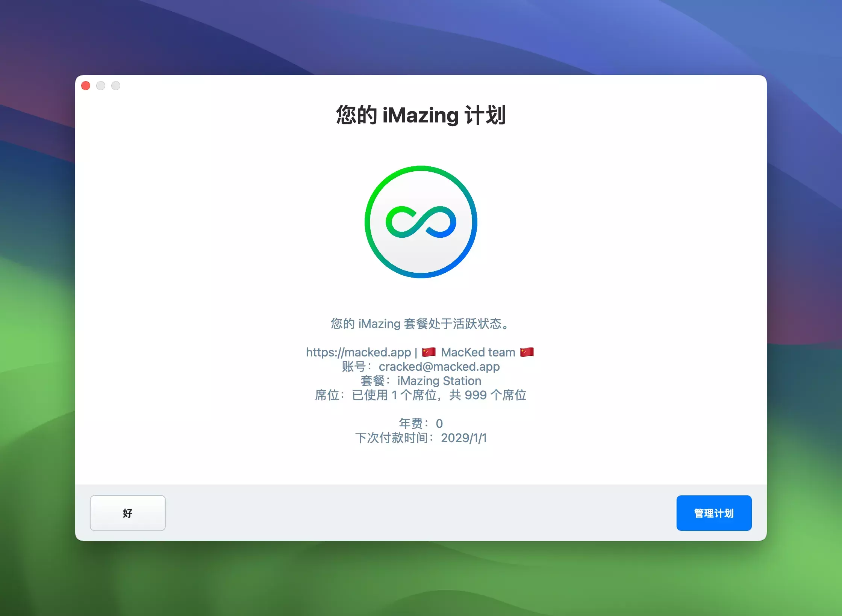Click the cracked@macked.app account email
Viewport: 842px width, 616px height.
click(x=439, y=367)
